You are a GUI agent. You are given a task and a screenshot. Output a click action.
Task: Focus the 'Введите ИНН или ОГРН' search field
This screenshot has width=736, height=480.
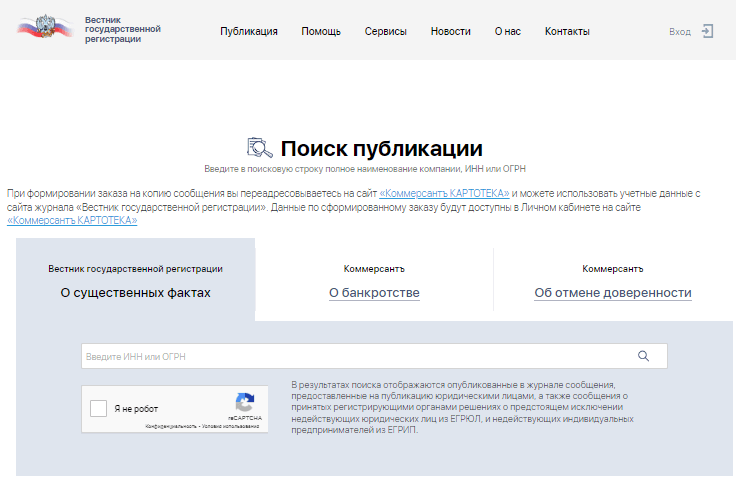click(374, 356)
